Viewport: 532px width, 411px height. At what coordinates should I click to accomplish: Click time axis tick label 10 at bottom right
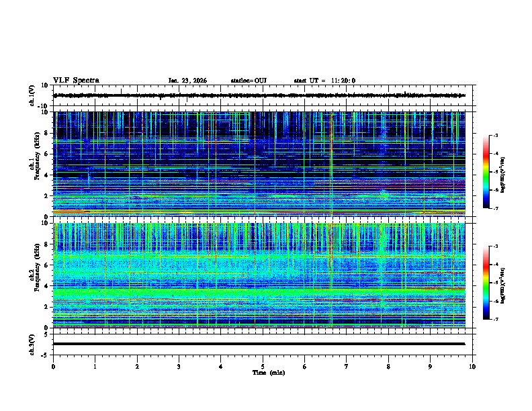click(x=472, y=367)
